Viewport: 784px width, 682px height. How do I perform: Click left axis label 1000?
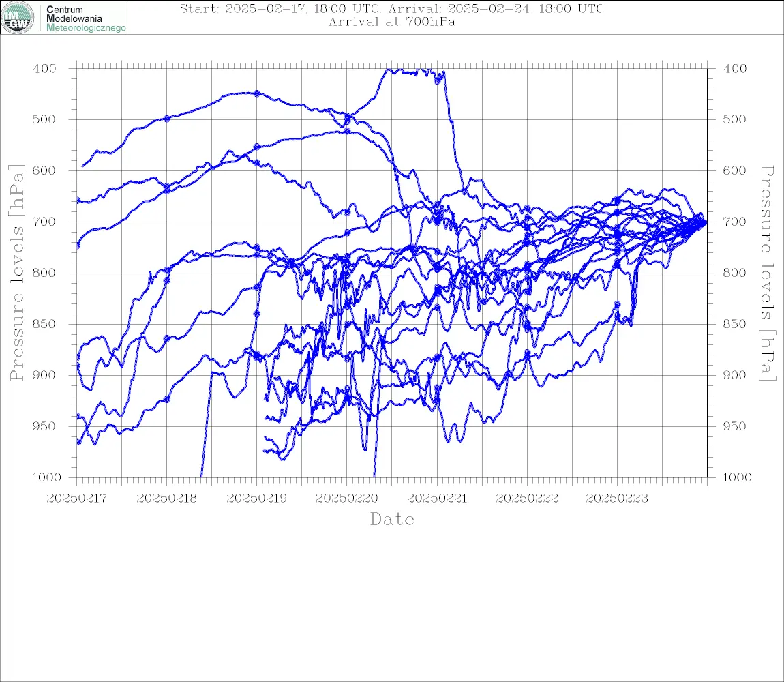[x=46, y=477]
